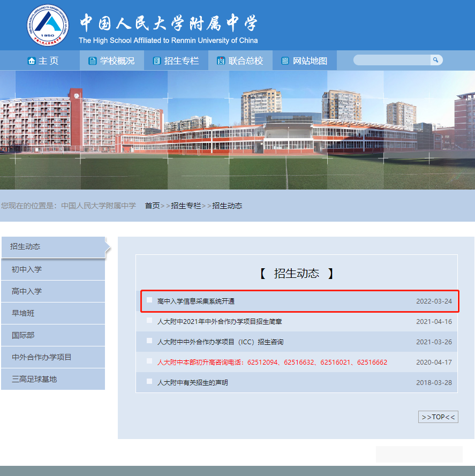Select 国际部 in the sidebar
This screenshot has width=475, height=476.
23,335
